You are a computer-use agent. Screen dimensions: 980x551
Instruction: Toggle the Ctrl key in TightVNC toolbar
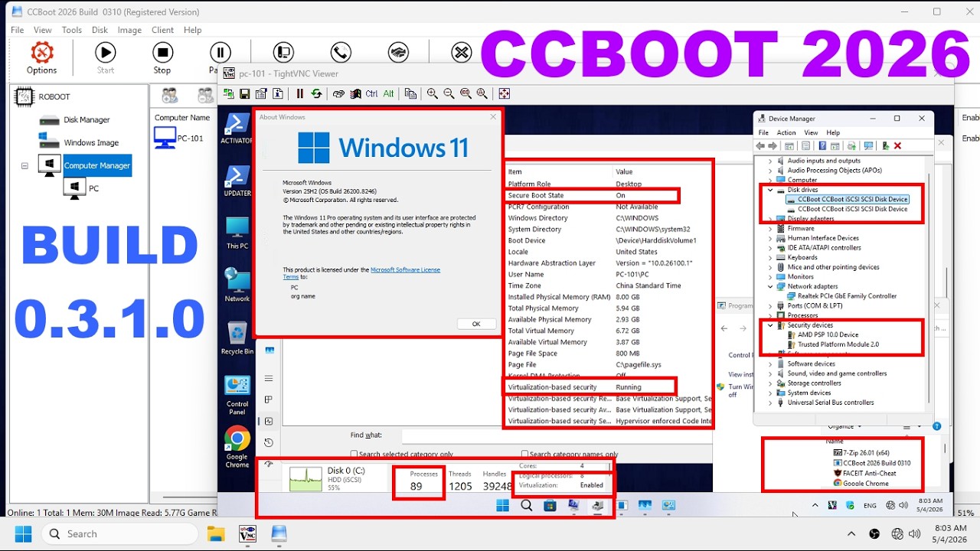(x=372, y=93)
